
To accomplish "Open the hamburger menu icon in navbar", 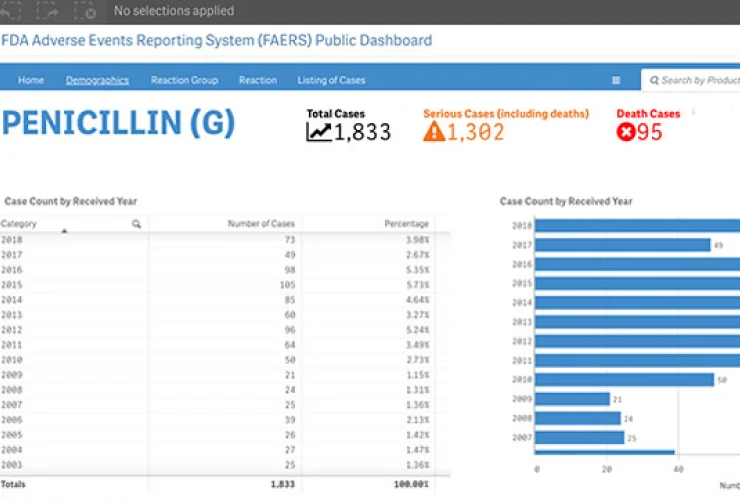I will pyautogui.click(x=616, y=80).
